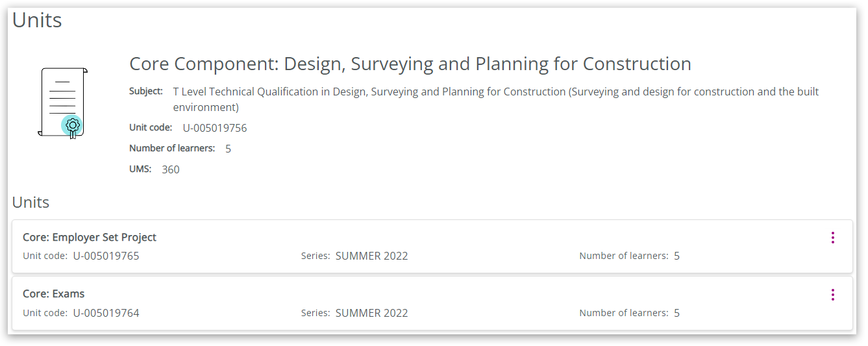
Task: Open three-dot menu for Core: Employer Set Project
Action: (x=832, y=238)
